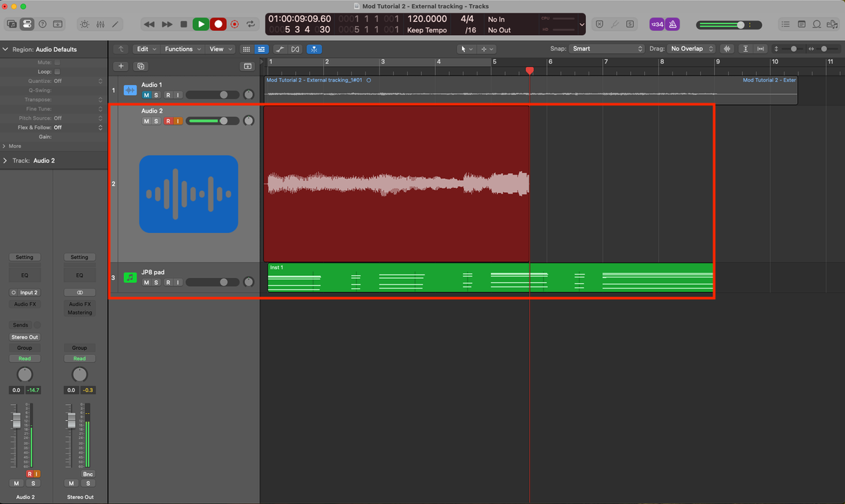This screenshot has width=845, height=504.
Task: Click the Count-in 1234 icon
Action: (x=656, y=24)
